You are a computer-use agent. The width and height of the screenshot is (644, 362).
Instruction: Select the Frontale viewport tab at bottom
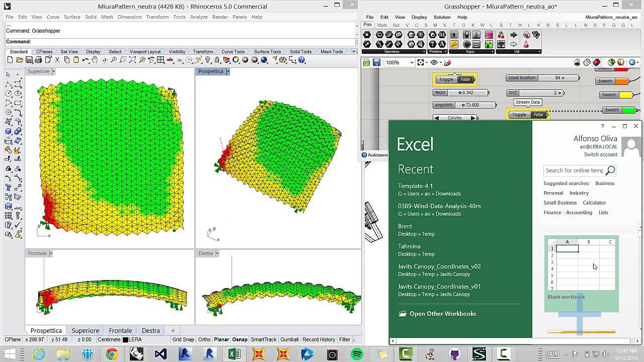point(121,330)
